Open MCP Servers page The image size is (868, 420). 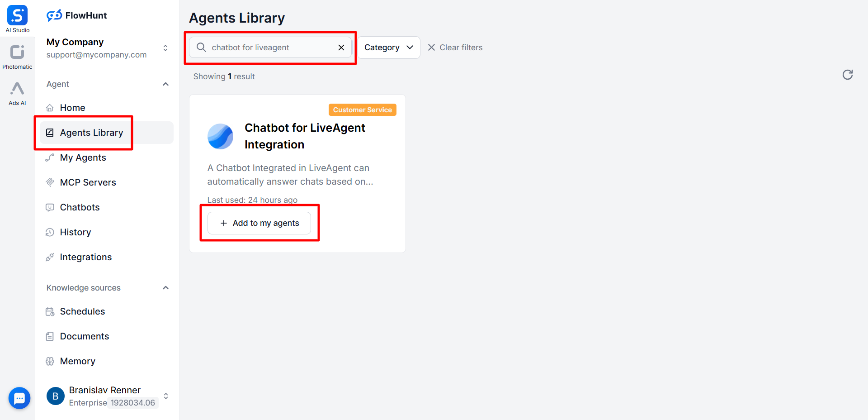coord(88,182)
